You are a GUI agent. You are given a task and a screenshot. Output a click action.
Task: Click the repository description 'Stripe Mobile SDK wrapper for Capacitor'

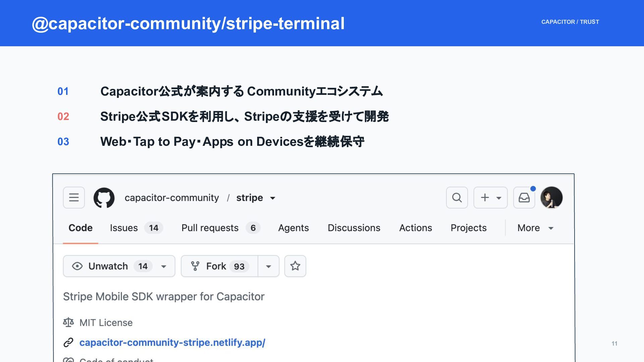tap(164, 297)
